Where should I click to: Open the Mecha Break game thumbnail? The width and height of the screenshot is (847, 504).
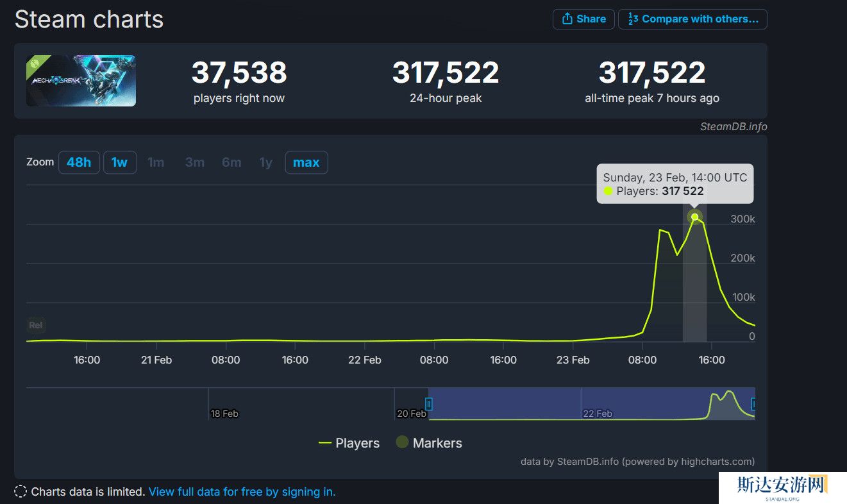point(81,81)
